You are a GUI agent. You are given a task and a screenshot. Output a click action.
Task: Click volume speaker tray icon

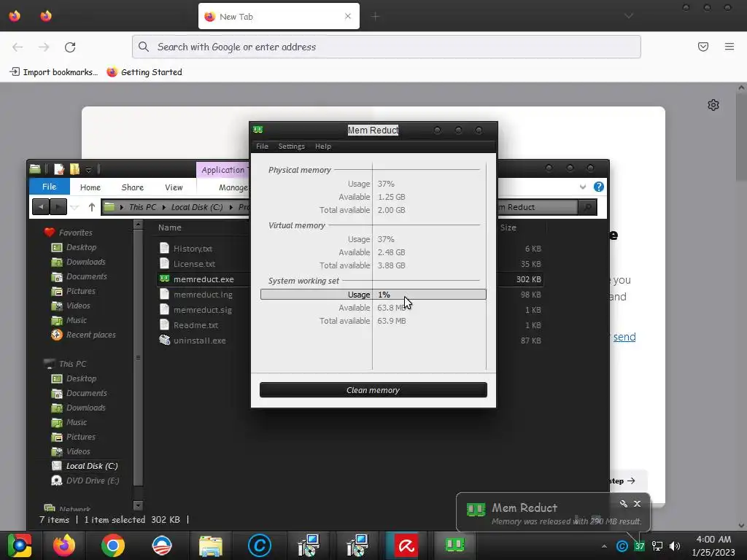click(x=675, y=546)
